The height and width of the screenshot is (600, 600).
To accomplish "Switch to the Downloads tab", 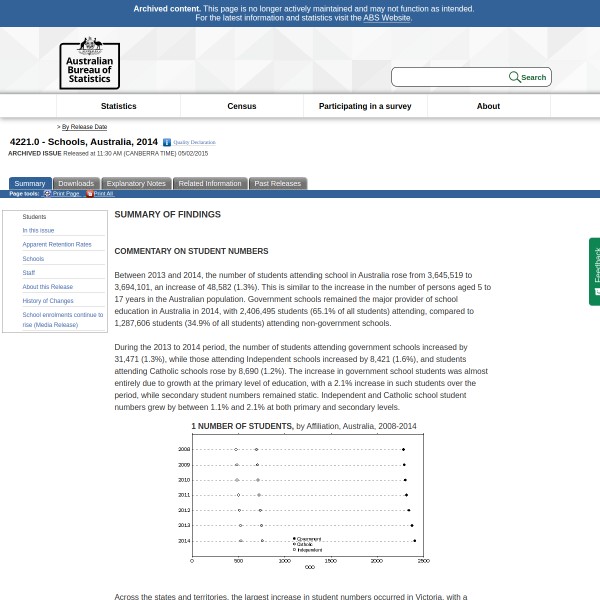I will click(x=76, y=184).
